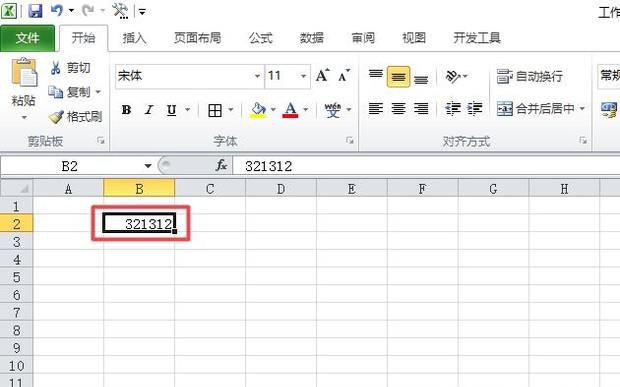This screenshot has height=387, width=620.
Task: Click the Redo arrow icon
Action: [88, 11]
